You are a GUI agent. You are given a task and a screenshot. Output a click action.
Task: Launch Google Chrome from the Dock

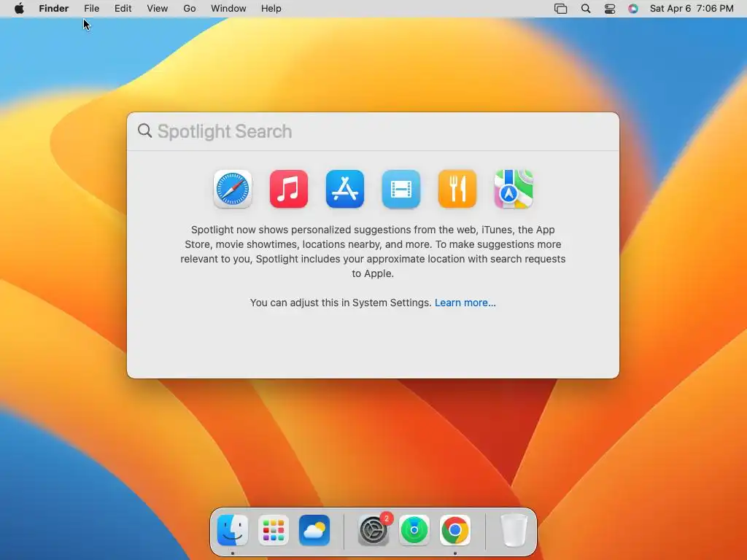point(455,530)
